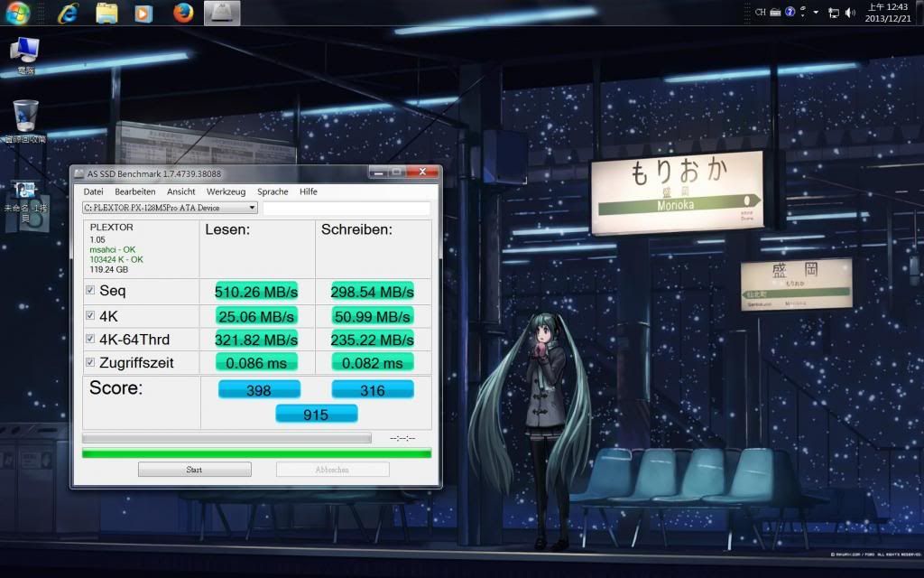Click the Lesen: column header
Screen dimensions: 924x578
[x=227, y=229]
